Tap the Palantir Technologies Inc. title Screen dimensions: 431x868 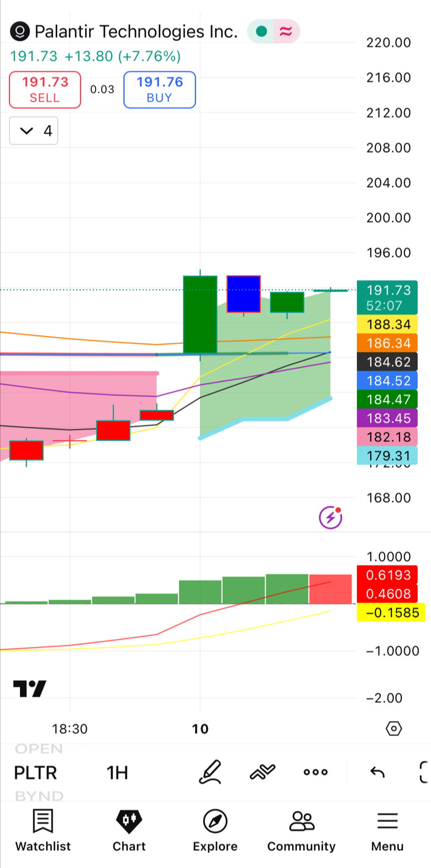pyautogui.click(x=136, y=31)
